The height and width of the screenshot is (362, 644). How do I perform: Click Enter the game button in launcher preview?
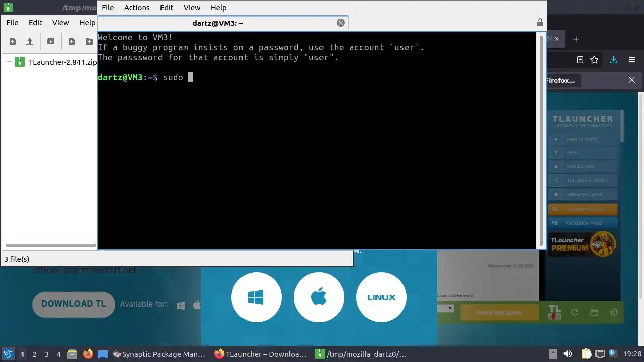(500, 313)
